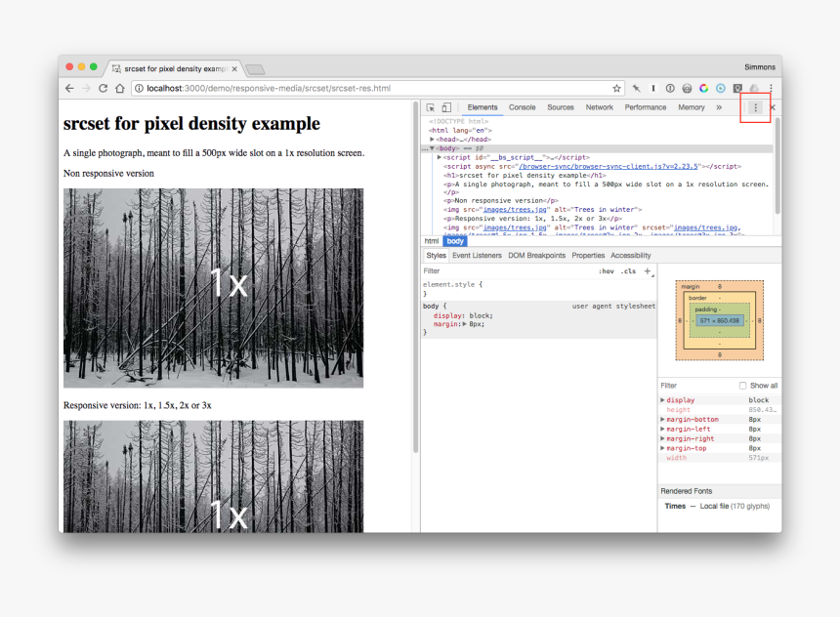Click the address bar URL

(269, 89)
